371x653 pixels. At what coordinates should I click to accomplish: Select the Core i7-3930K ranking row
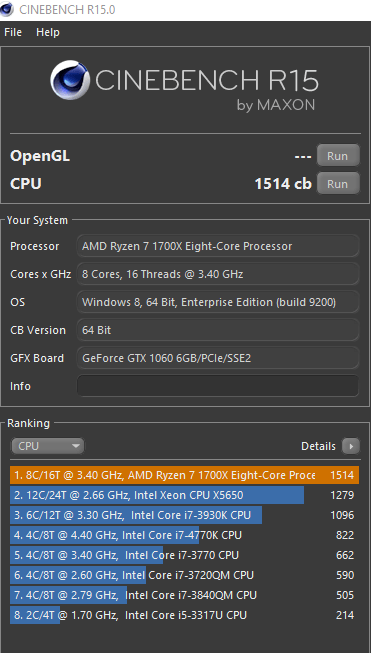[184, 515]
